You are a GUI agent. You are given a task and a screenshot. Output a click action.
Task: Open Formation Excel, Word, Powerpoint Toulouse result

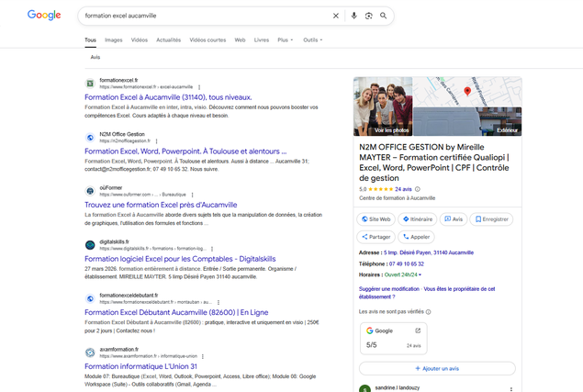click(185, 151)
